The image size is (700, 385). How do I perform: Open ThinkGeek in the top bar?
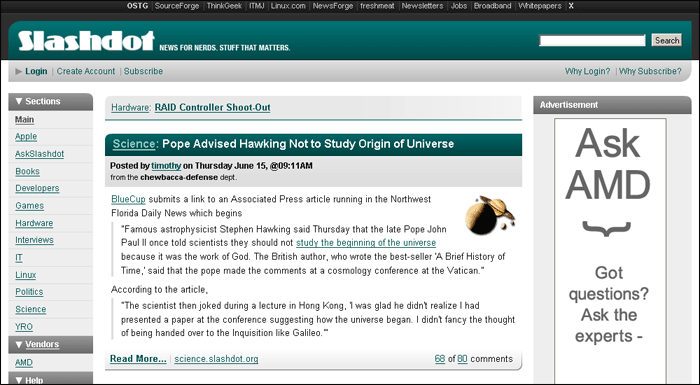click(224, 6)
